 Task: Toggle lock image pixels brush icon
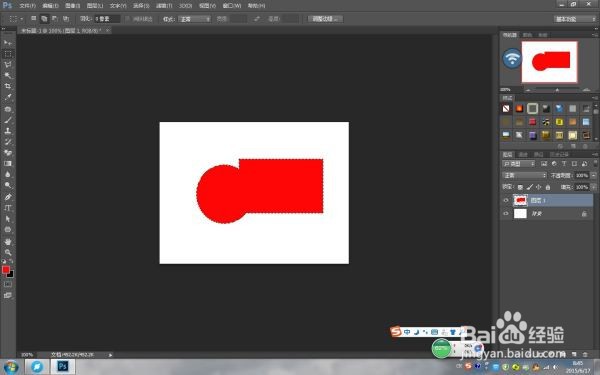coord(530,187)
